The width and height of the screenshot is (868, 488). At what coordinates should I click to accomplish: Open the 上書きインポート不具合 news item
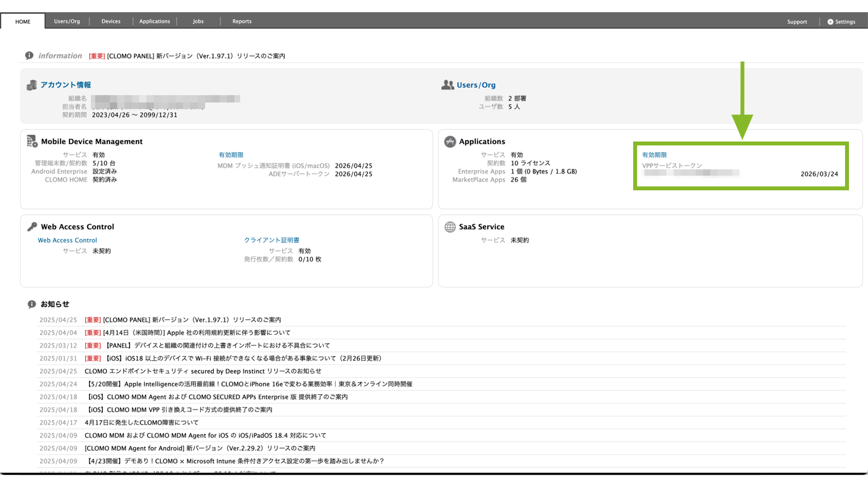207,346
